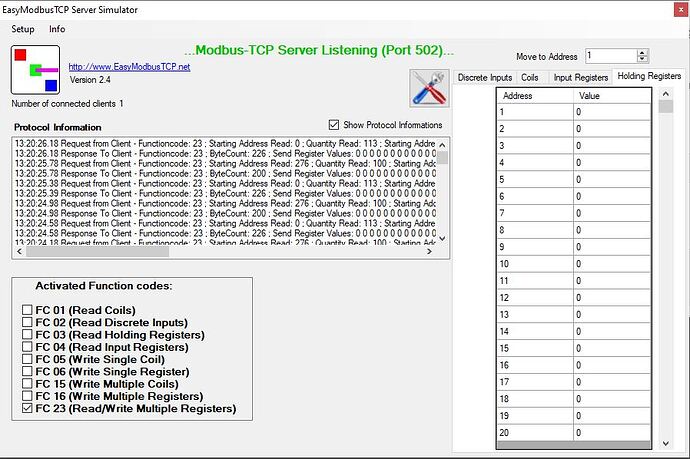Visit the EasyModbusTCP.net link
Viewport: 690px width, 459px height.
coord(129,67)
